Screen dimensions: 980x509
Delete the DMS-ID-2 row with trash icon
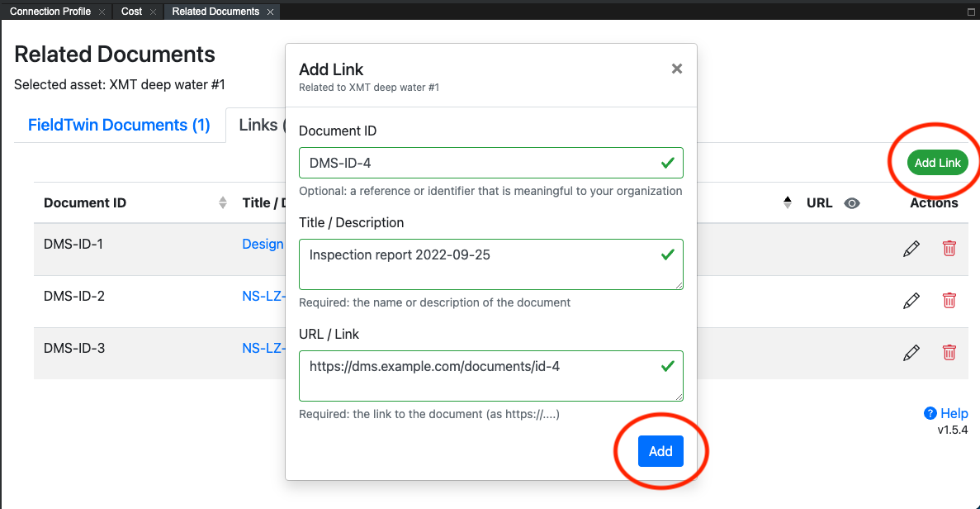tap(949, 301)
